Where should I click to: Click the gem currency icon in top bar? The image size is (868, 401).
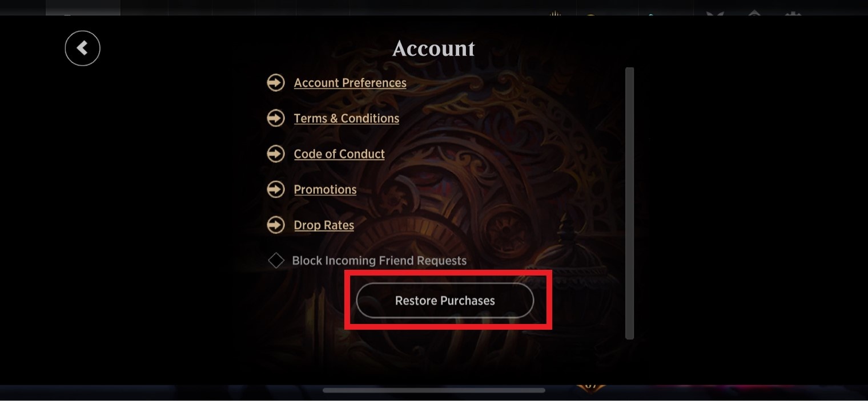652,14
